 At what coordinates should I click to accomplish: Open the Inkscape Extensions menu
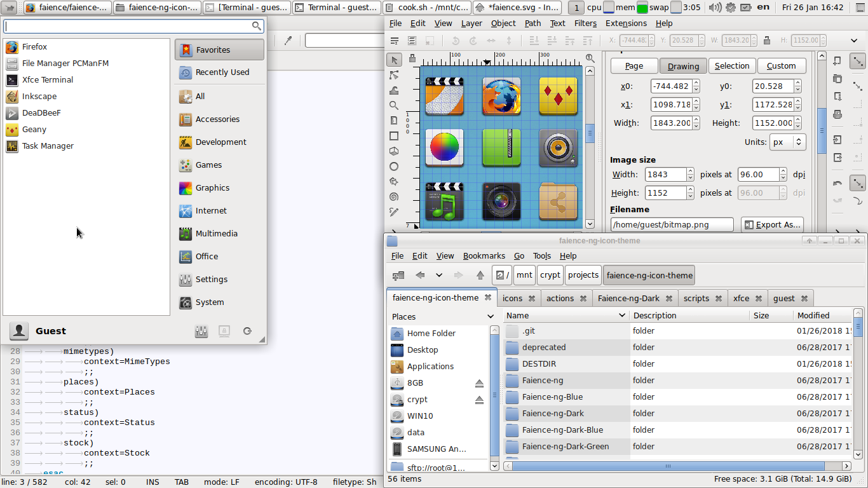pos(626,24)
